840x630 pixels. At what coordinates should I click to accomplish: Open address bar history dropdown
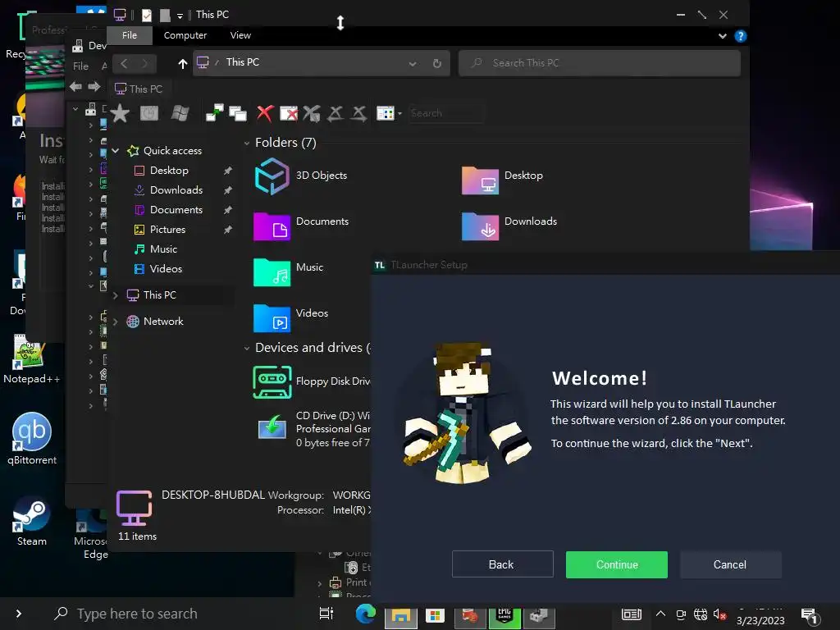412,64
